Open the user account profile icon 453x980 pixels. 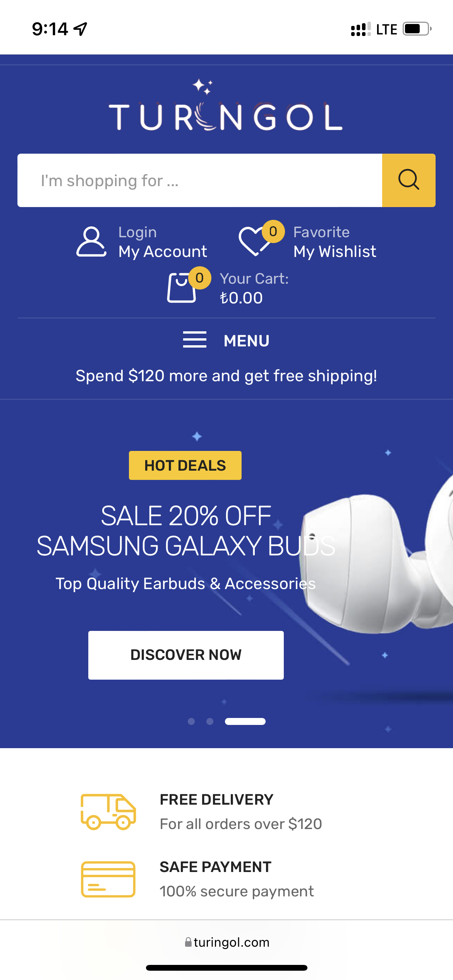(x=91, y=242)
